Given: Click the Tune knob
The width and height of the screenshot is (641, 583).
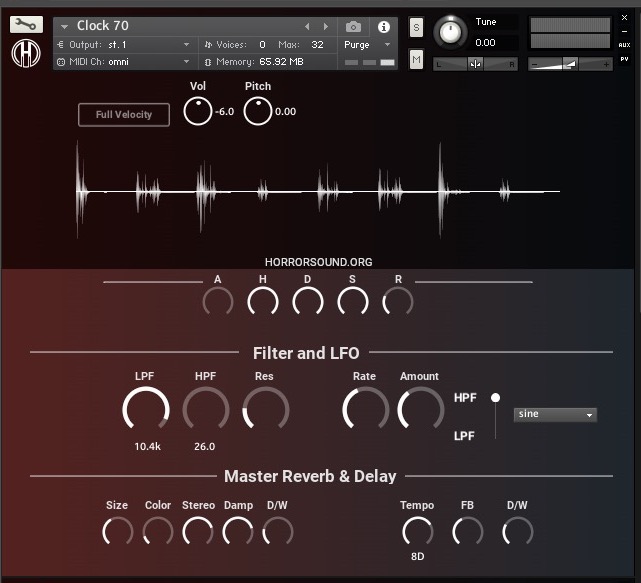Looking at the screenshot, I should 451,32.
